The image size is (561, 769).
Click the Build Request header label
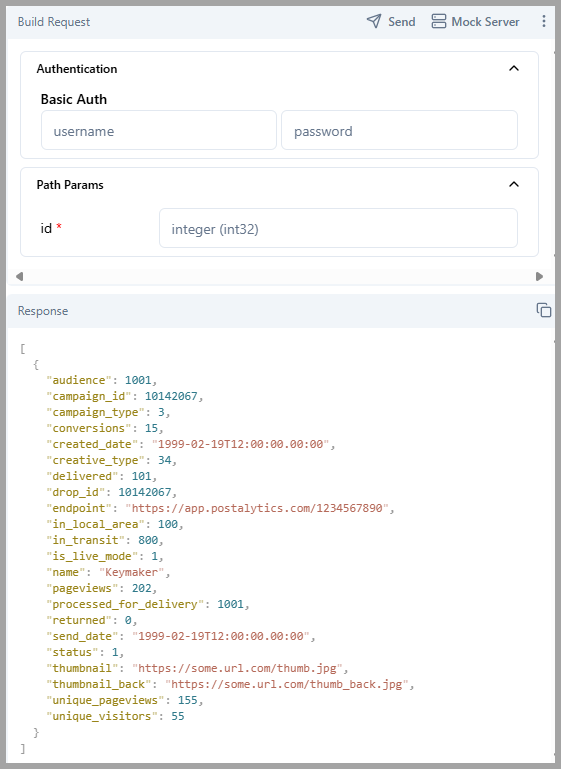pos(54,22)
